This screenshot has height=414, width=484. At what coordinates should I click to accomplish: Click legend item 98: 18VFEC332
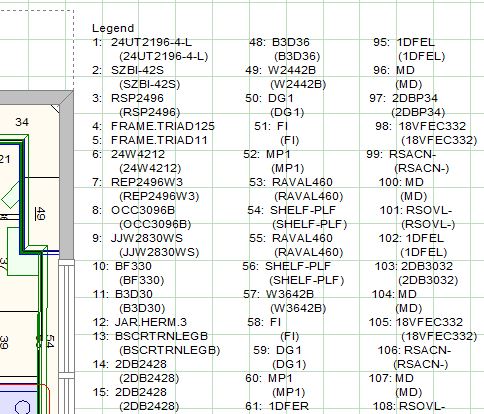point(420,126)
